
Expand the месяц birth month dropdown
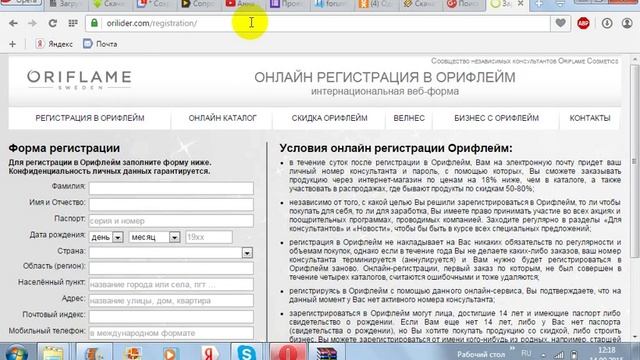click(x=155, y=237)
